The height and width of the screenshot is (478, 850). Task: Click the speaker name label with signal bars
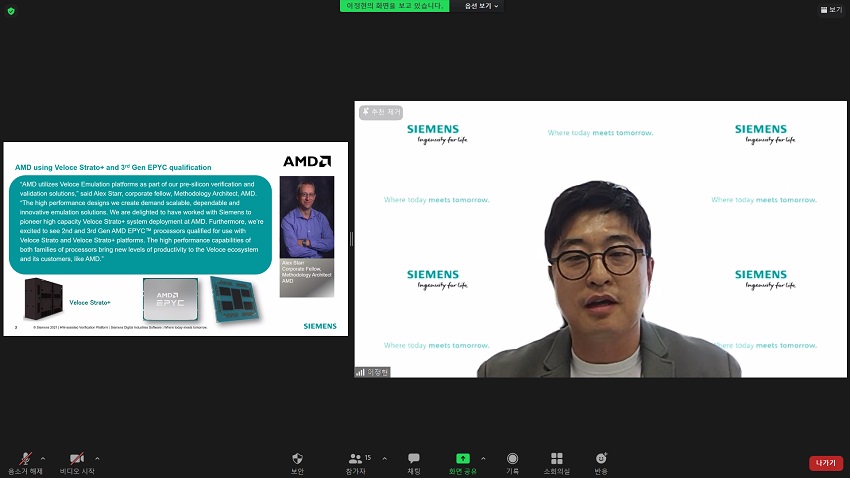[x=372, y=372]
